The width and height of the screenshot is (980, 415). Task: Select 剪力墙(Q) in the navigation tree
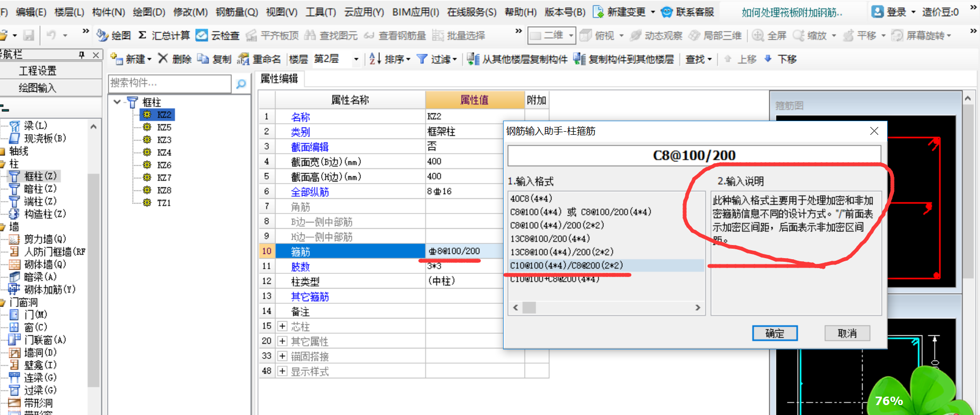(x=45, y=239)
